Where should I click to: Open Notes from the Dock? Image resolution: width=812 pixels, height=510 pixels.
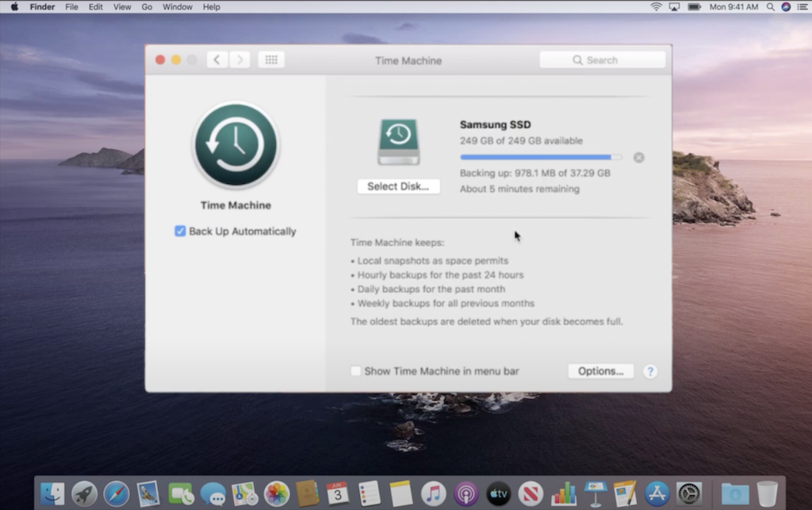[x=401, y=493]
